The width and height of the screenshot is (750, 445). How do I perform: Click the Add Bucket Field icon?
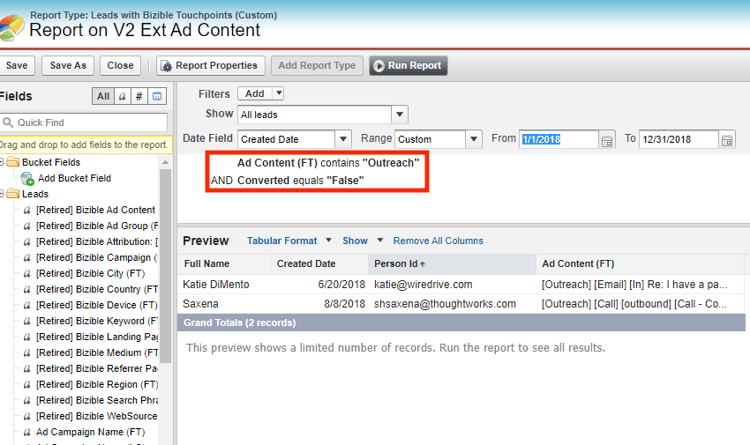[x=27, y=178]
